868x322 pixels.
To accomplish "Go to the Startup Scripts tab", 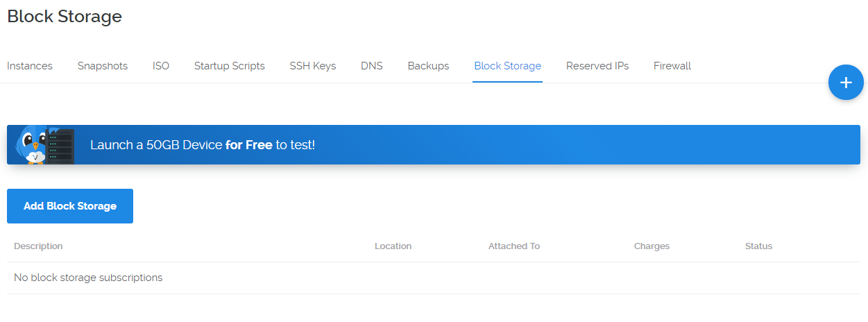I will pyautogui.click(x=230, y=66).
